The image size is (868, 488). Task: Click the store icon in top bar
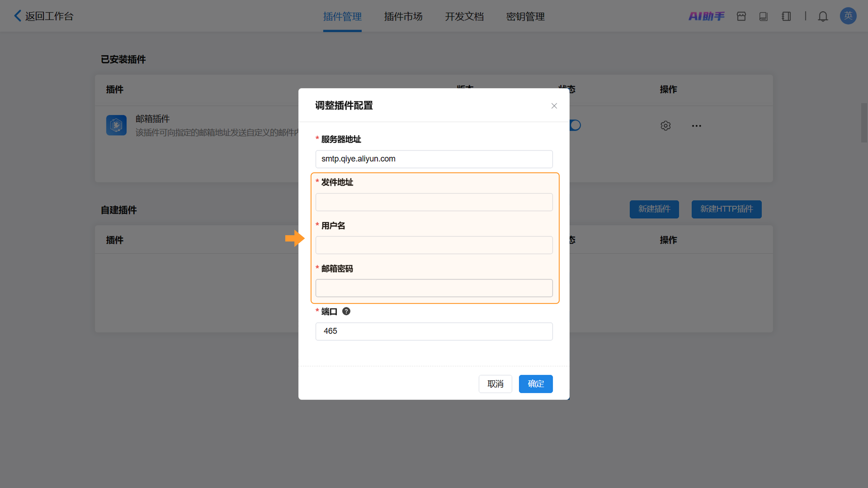741,16
